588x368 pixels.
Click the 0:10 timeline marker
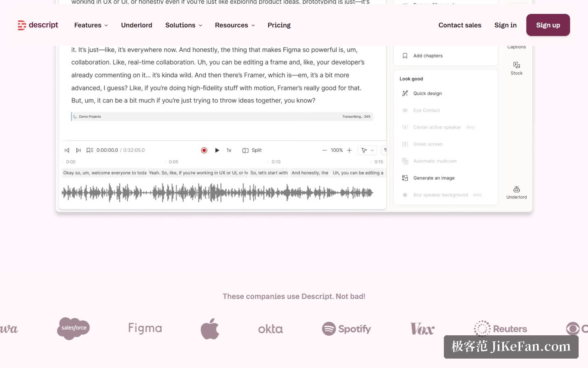click(x=276, y=162)
